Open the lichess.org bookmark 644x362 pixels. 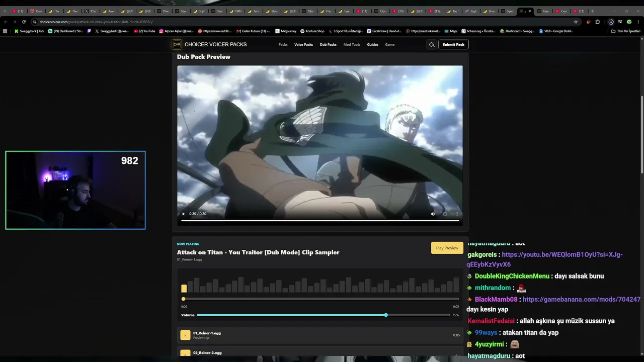point(478,31)
